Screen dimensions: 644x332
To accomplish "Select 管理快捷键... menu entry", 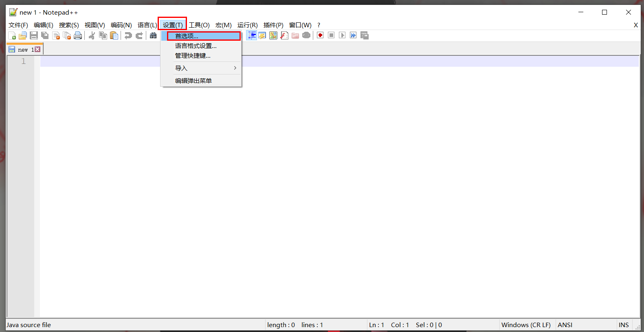I will point(201,56).
